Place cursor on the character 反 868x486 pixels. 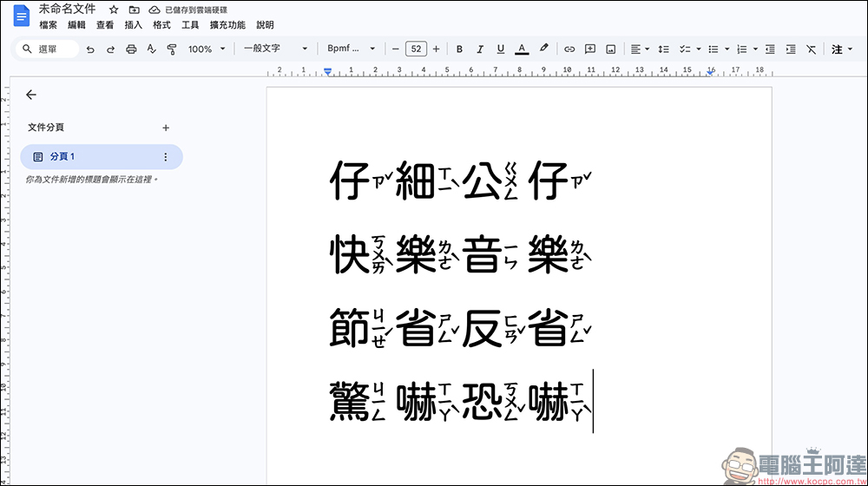pos(482,328)
